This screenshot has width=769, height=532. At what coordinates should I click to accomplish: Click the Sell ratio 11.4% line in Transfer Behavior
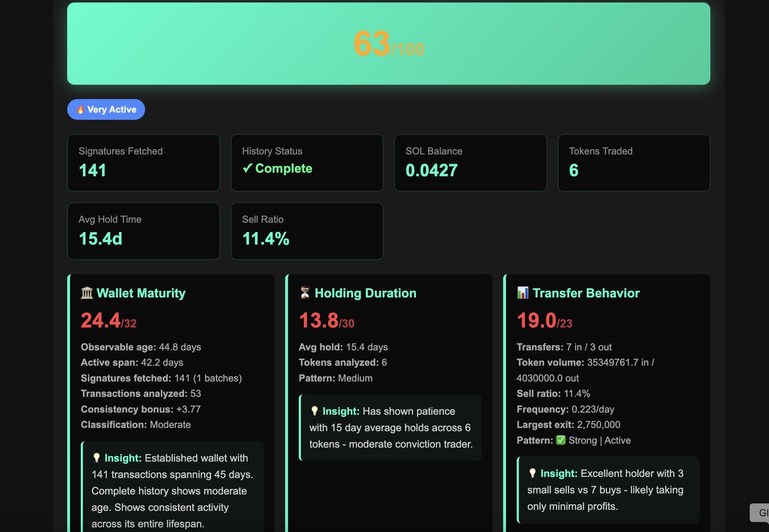pyautogui.click(x=554, y=394)
